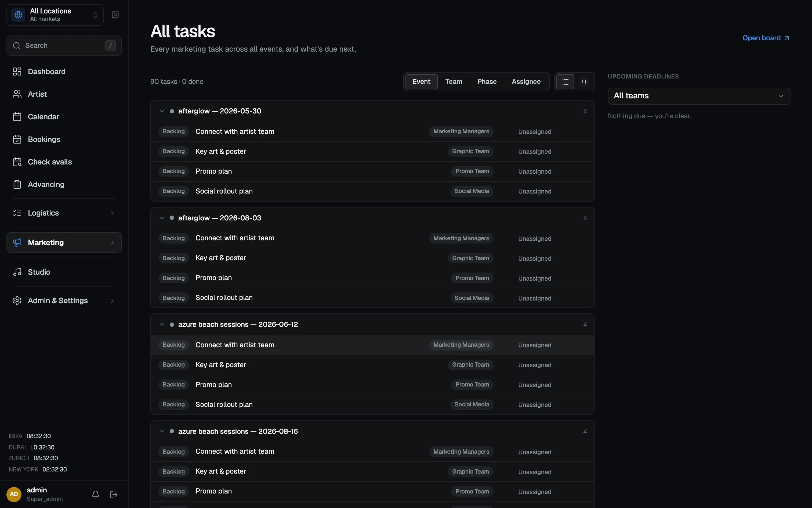The height and width of the screenshot is (508, 812).
Task: Click the Check avails icon
Action: (x=17, y=162)
